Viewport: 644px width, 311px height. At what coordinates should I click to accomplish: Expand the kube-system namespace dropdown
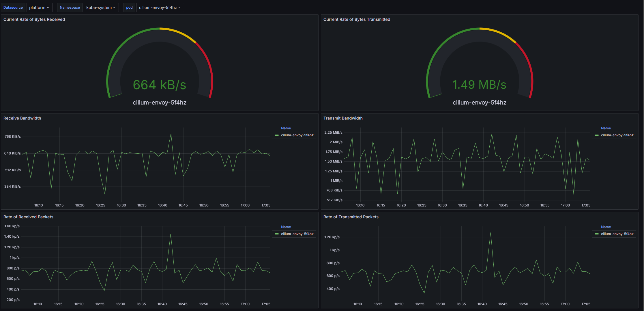(101, 8)
